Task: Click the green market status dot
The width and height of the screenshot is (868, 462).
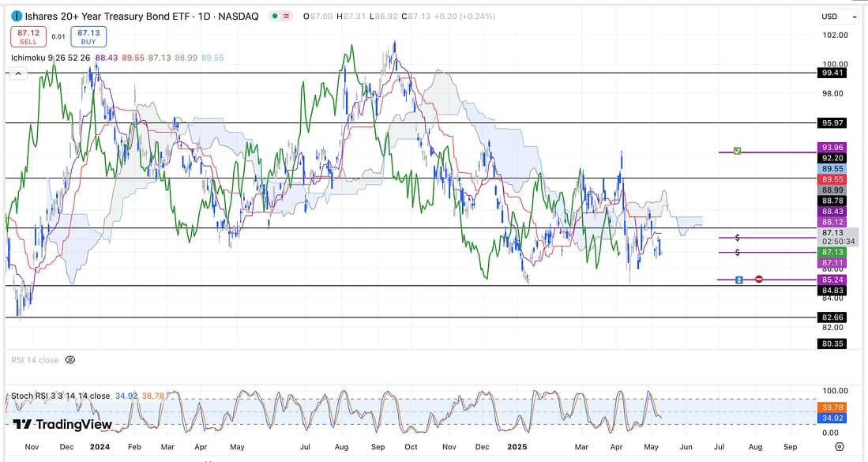Action: pyautogui.click(x=273, y=17)
